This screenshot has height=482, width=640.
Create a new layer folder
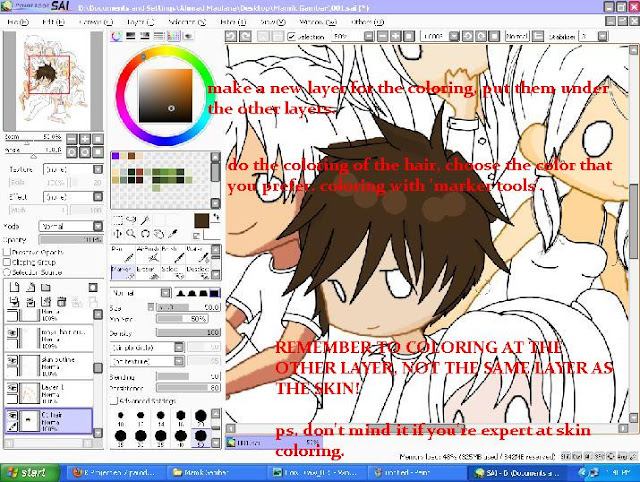tap(46, 287)
